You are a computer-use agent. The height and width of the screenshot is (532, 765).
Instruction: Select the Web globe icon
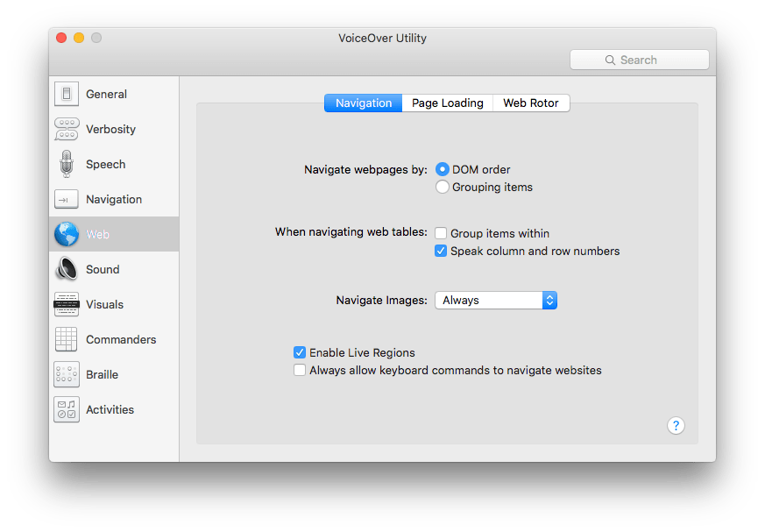(67, 234)
